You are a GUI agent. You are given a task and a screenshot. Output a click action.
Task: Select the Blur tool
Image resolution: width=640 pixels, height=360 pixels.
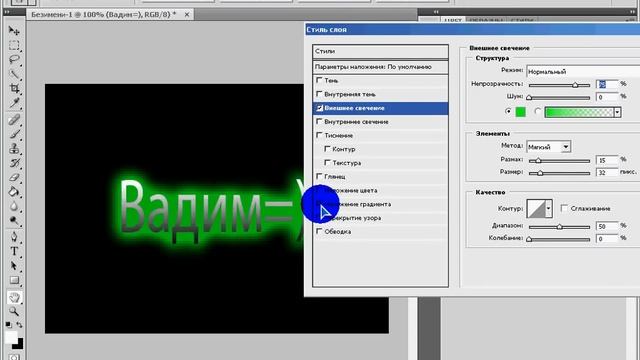(14, 207)
